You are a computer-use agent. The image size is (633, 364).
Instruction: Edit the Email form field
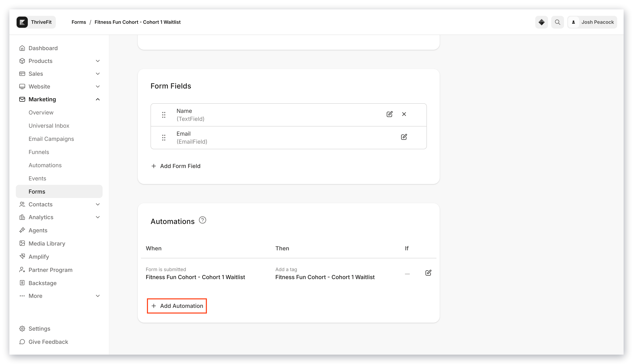[x=404, y=137]
